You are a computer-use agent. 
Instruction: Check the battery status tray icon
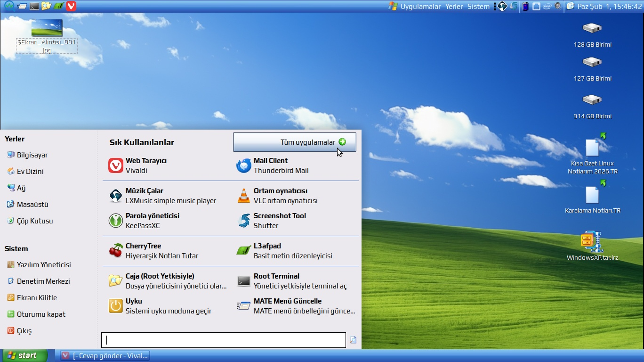(x=525, y=6)
